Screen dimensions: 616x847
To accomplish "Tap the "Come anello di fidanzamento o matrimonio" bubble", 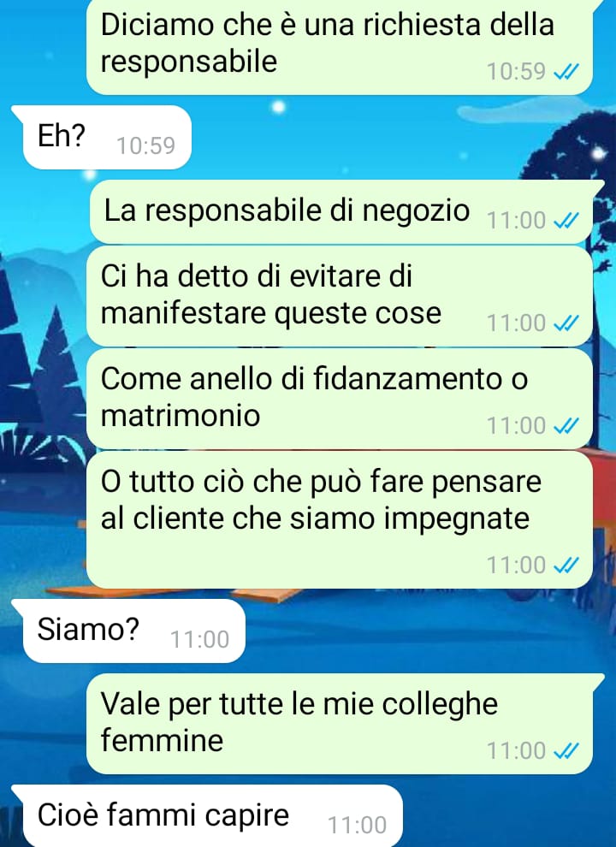I will click(x=340, y=398).
